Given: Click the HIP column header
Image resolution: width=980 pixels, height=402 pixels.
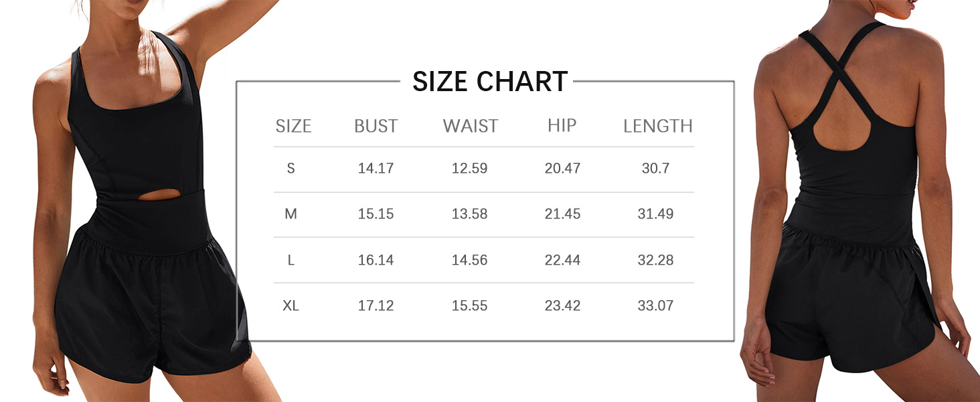Looking at the screenshot, I should point(562,125).
